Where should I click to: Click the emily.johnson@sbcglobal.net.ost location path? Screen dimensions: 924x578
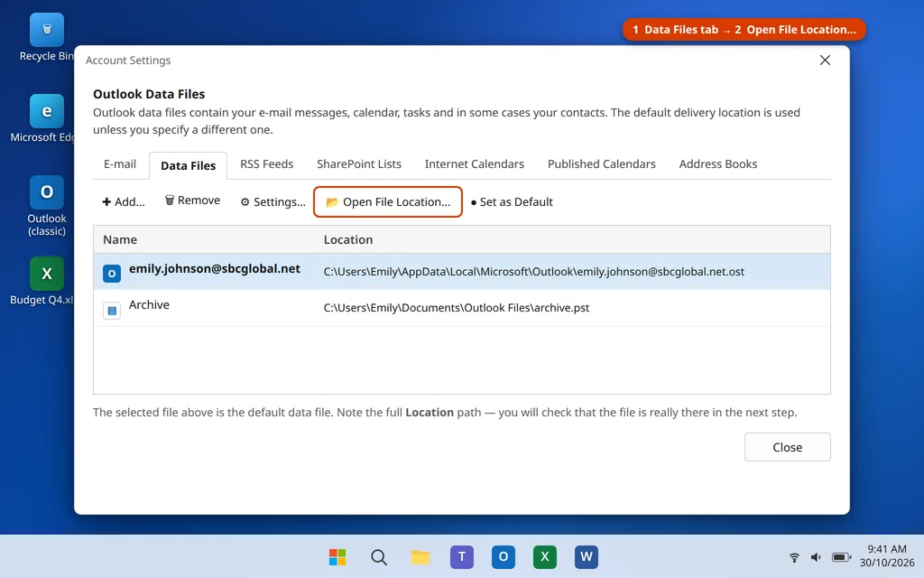pyautogui.click(x=534, y=271)
